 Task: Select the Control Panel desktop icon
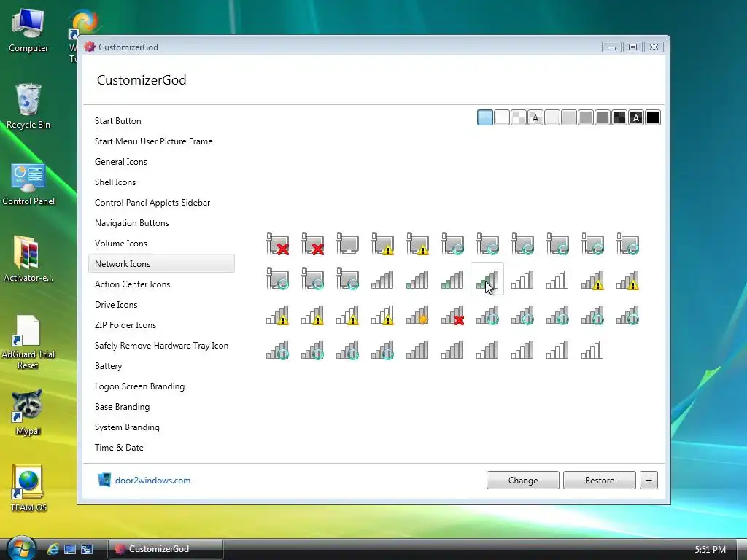pos(28,184)
